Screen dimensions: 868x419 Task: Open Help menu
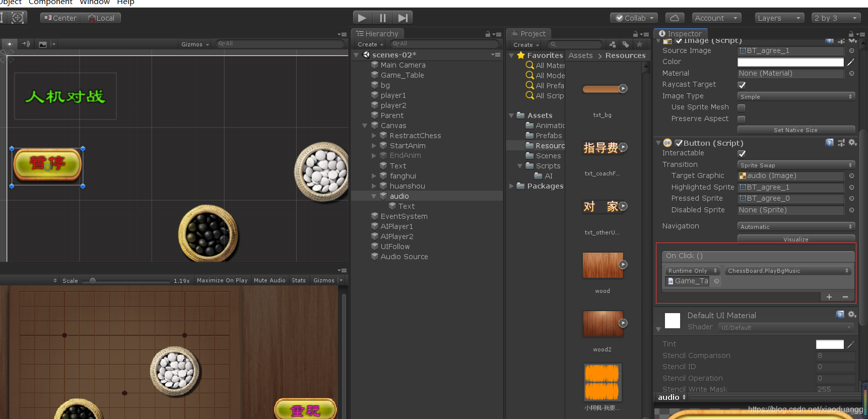[x=125, y=3]
